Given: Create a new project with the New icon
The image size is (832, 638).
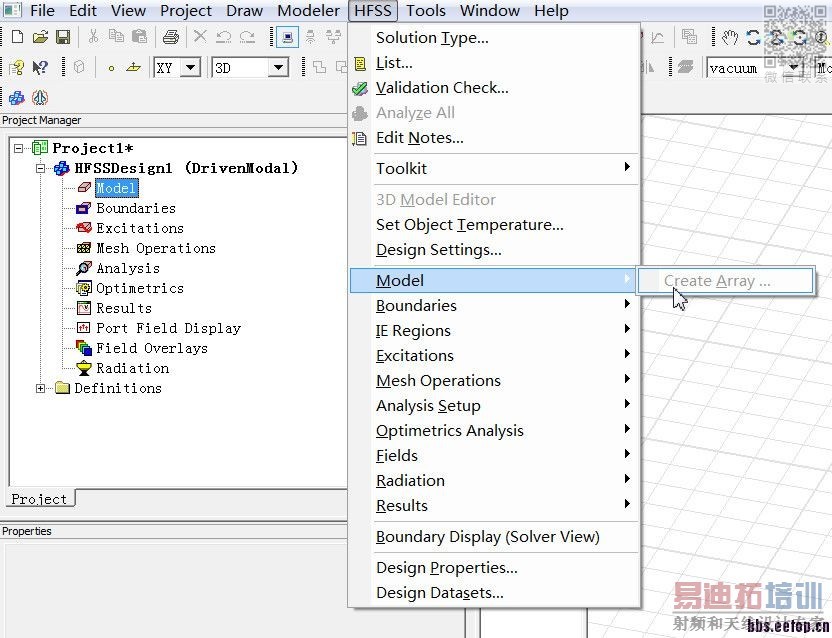Looking at the screenshot, I should [x=17, y=37].
